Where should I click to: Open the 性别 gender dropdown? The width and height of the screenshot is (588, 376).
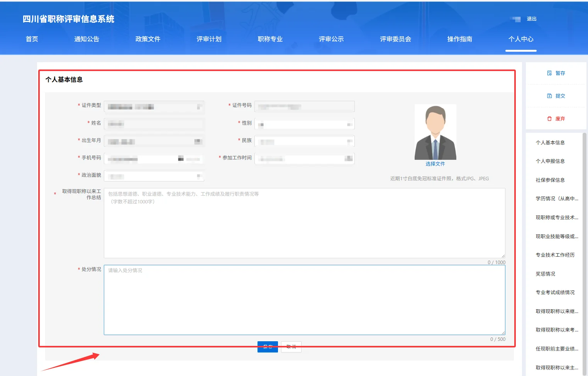tap(349, 124)
